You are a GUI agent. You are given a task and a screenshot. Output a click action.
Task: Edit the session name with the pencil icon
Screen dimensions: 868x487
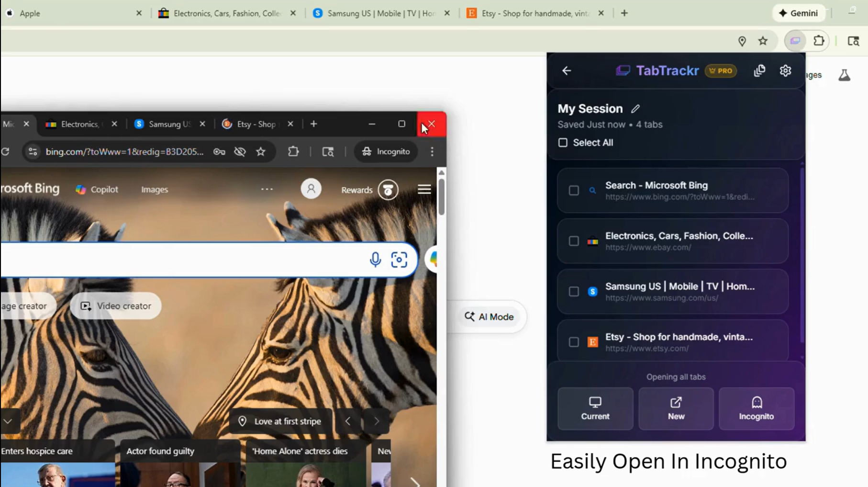coord(635,109)
